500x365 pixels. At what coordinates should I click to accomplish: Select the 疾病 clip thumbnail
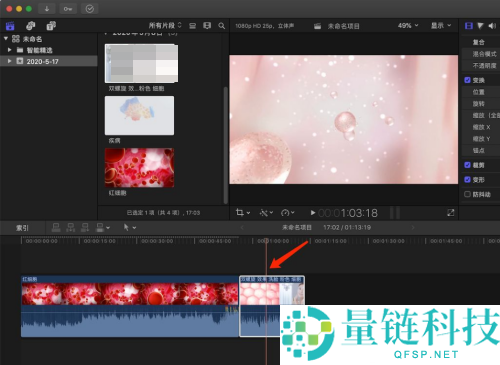tap(139, 115)
